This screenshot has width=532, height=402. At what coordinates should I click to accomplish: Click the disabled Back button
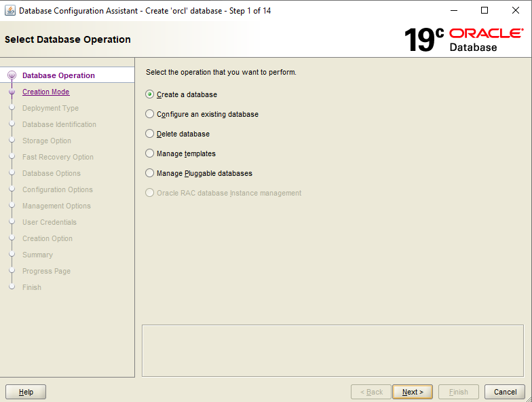(370, 392)
